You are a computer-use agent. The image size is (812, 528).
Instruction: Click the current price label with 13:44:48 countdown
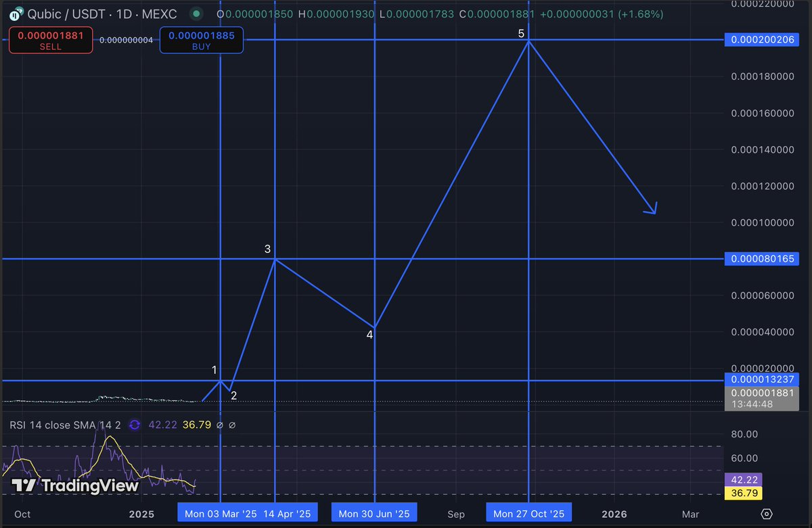click(x=762, y=398)
